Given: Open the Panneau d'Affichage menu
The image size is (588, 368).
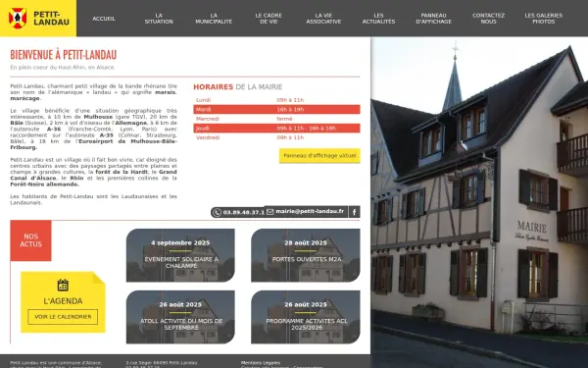Looking at the screenshot, I should click(433, 19).
